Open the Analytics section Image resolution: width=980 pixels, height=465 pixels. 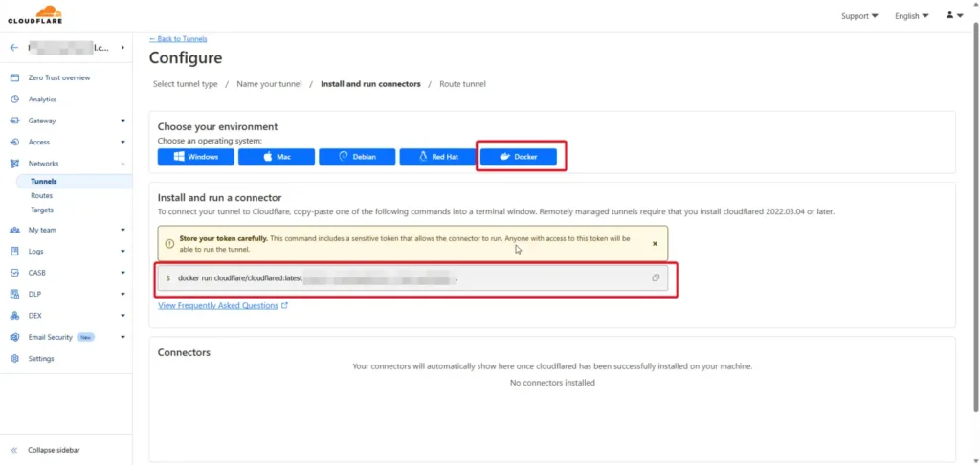click(42, 100)
